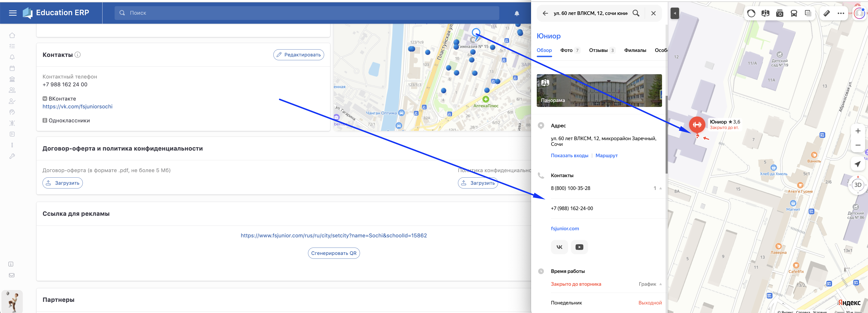
Task: Zoom in the map with plus button
Action: pos(858,131)
